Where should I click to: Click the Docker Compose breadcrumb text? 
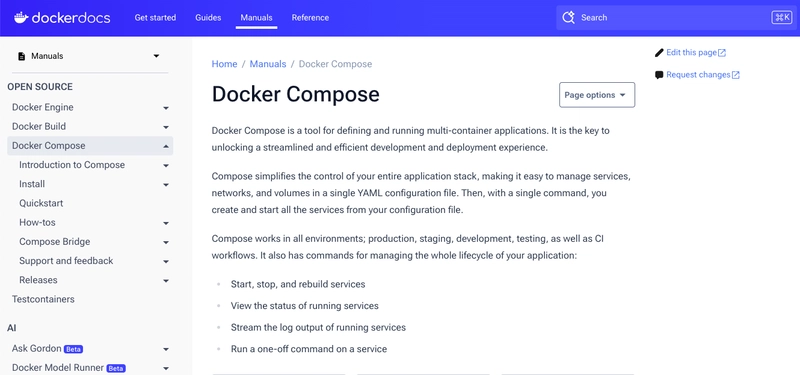[x=335, y=64]
